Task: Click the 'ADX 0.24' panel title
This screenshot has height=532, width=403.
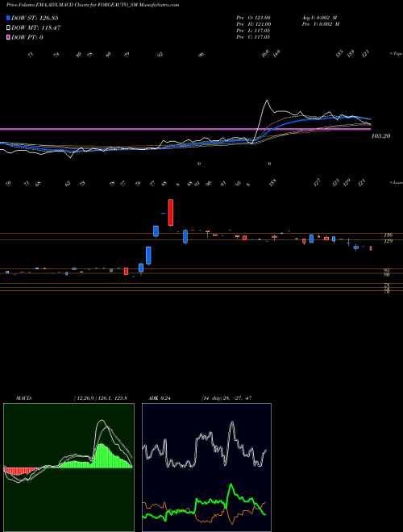Action: coord(159,398)
